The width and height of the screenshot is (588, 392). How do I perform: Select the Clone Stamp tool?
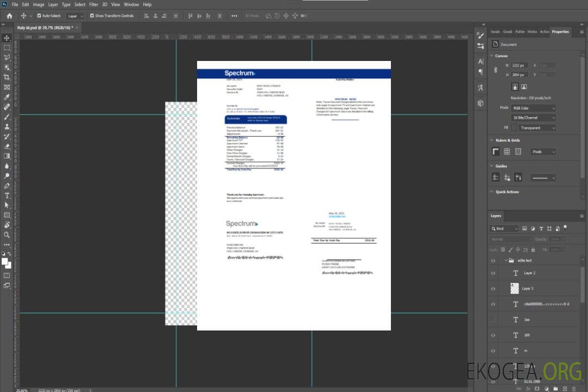[x=7, y=127]
